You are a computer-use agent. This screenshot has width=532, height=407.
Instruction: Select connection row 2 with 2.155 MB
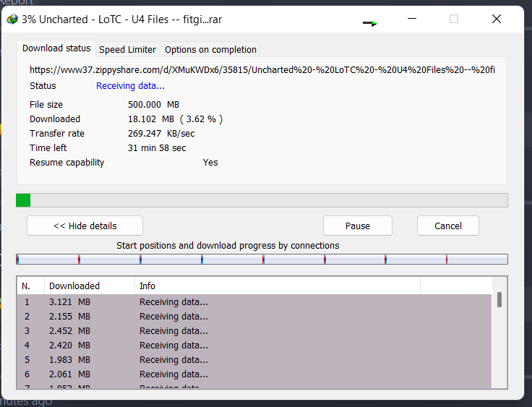pyautogui.click(x=254, y=317)
